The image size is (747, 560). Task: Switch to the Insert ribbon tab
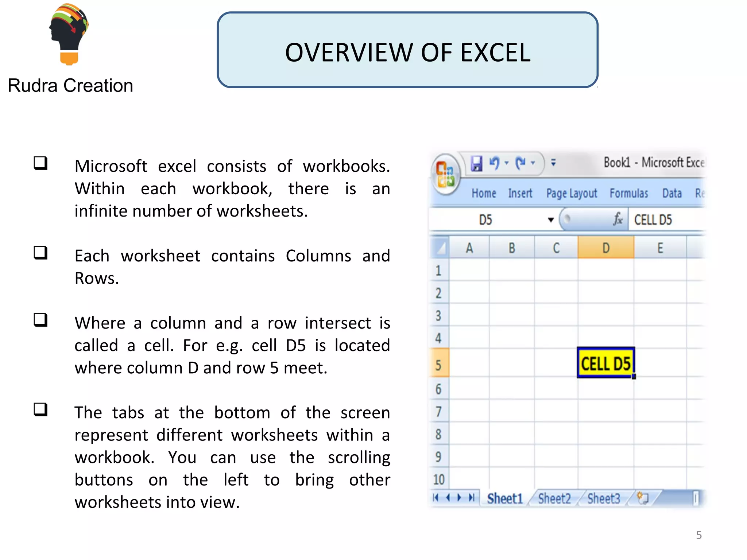[520, 193]
